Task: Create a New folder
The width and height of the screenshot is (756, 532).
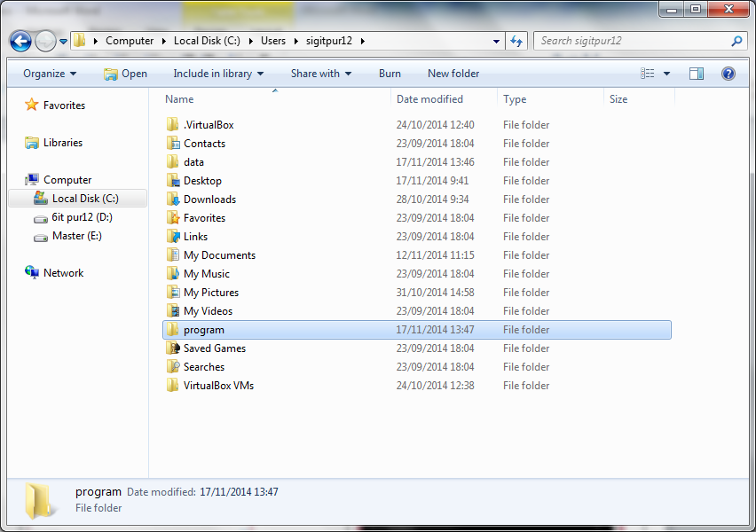Action: click(x=453, y=74)
